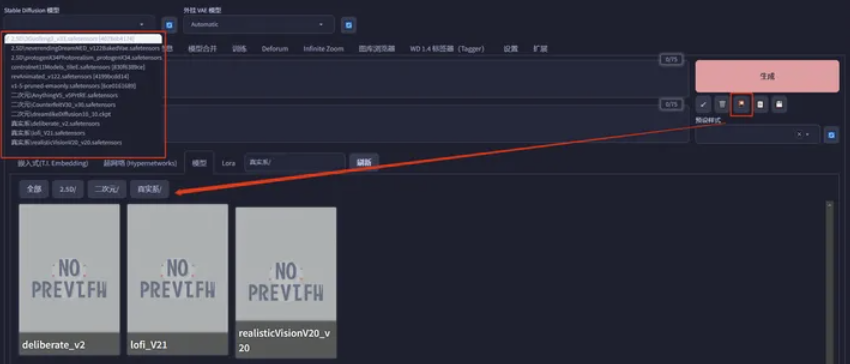Filter models by 真实系/ folder

pyautogui.click(x=150, y=189)
